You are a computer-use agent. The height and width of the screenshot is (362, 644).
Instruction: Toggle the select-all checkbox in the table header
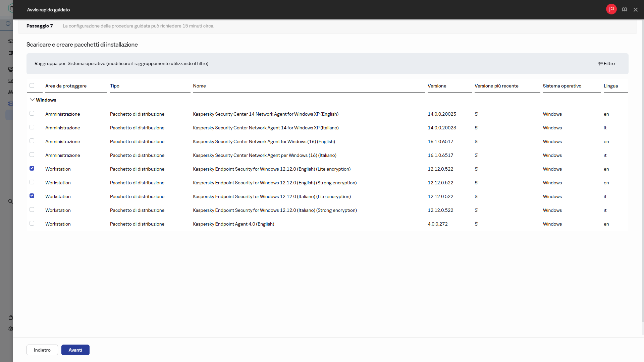(32, 85)
